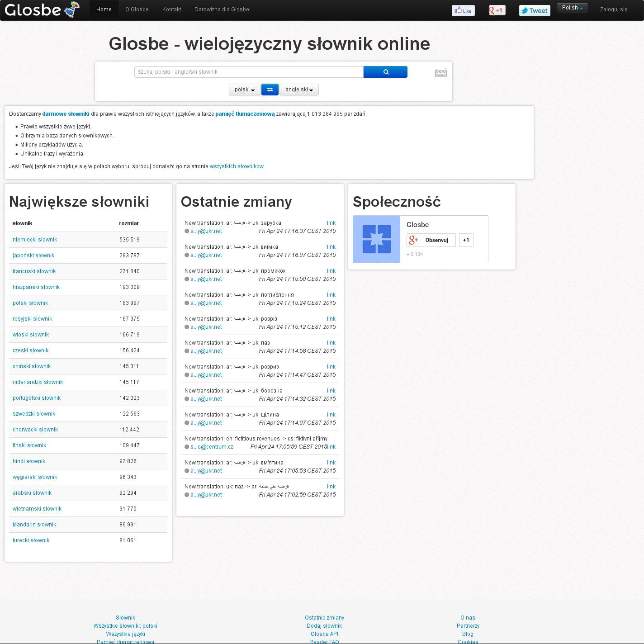Open the virtual keyboard icon
Viewport: 644px width, 644px height.
[x=440, y=73]
